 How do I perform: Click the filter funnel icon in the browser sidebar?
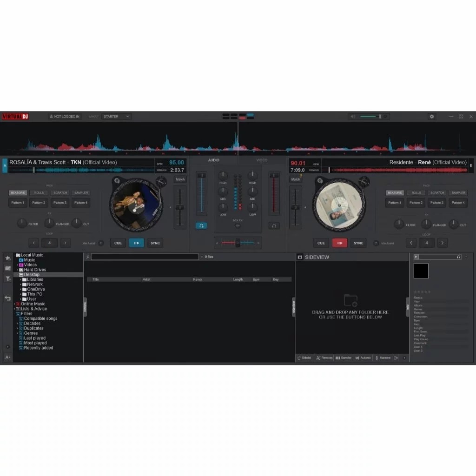[x=8, y=278]
